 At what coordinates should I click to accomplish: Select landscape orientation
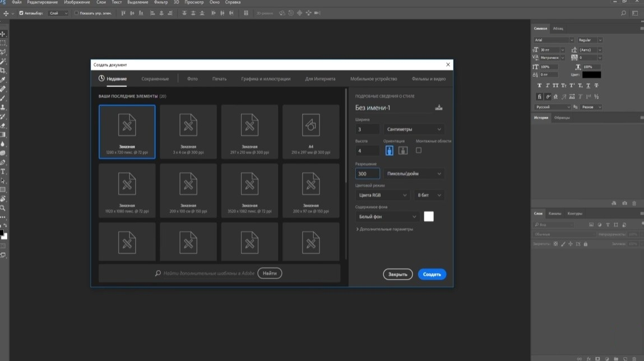click(403, 151)
